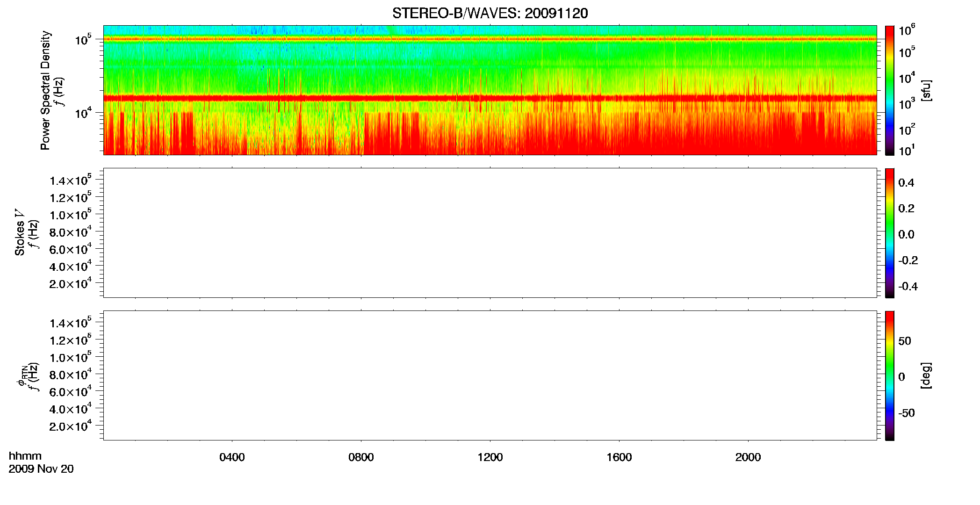Click the [sfu] unit label
Screen dimensions: 980x505
pyautogui.click(x=926, y=90)
